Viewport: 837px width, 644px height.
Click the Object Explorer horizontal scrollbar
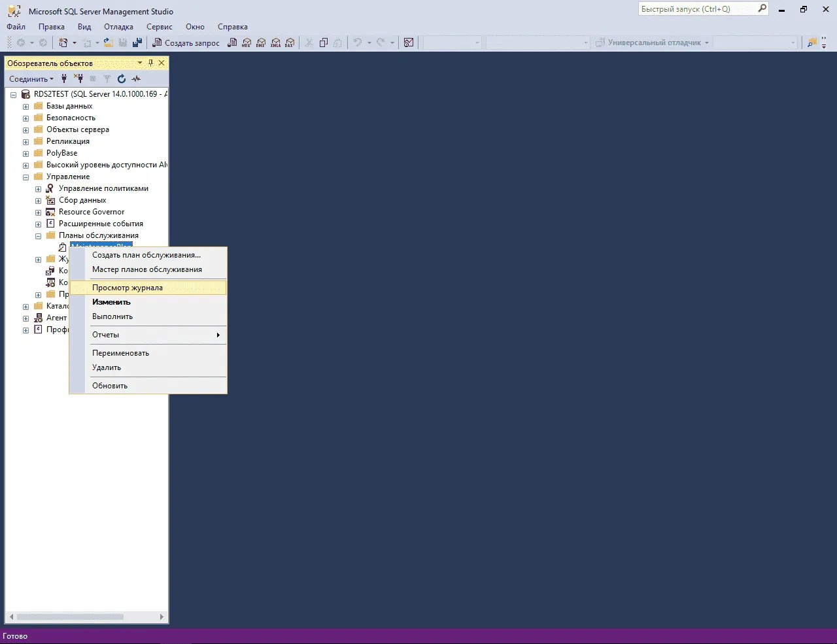(x=71, y=617)
